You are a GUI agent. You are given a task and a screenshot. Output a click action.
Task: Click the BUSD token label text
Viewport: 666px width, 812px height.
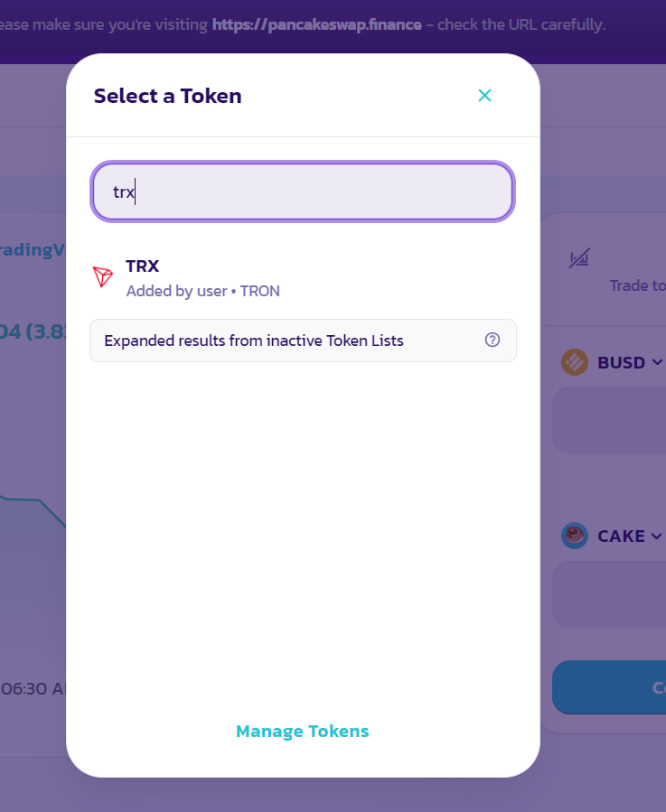(x=621, y=362)
